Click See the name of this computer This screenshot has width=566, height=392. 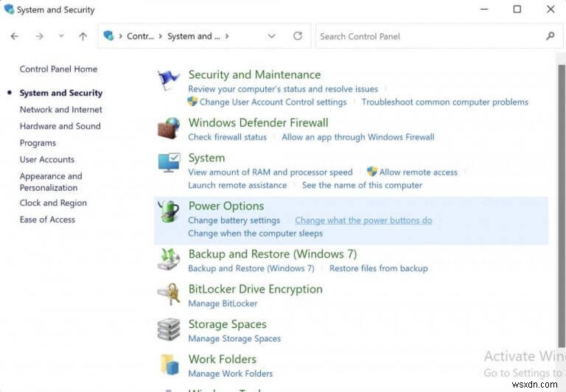click(362, 185)
